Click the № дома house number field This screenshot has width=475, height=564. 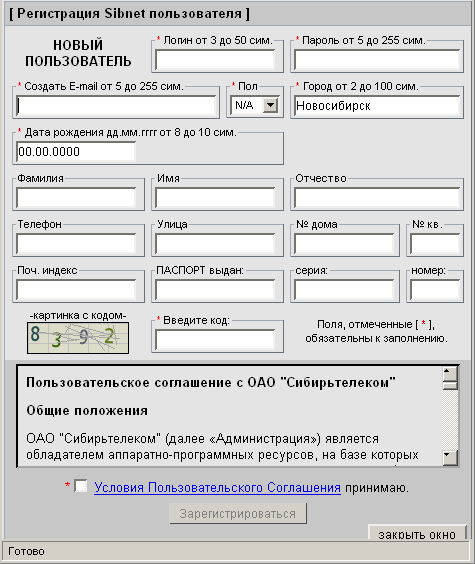344,244
